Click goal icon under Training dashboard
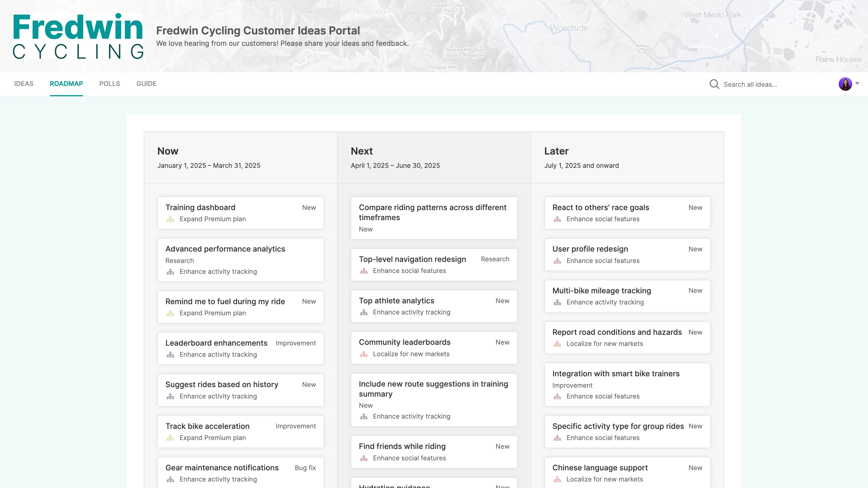 pos(170,219)
